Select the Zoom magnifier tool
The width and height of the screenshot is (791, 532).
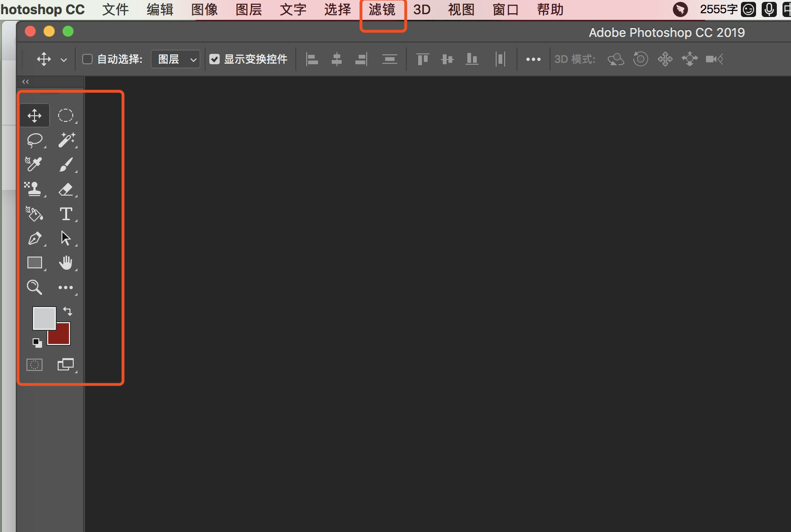(x=34, y=287)
